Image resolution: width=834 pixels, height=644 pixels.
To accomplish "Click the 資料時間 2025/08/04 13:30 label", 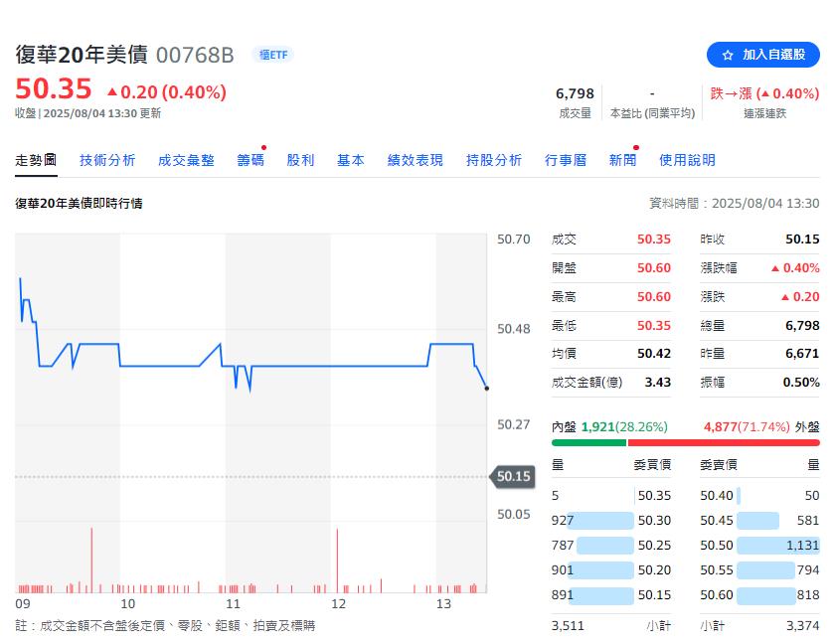I will 734,203.
